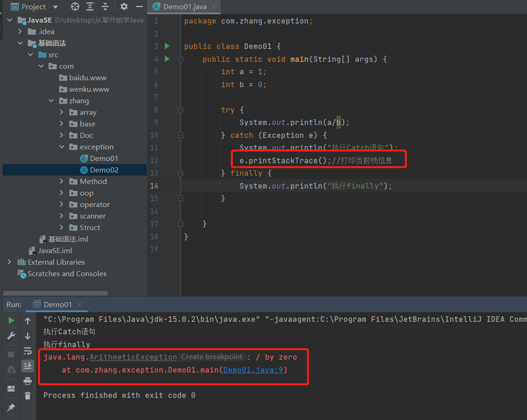
Task: Close the Demo01 Run tab
Action: pyautogui.click(x=79, y=304)
